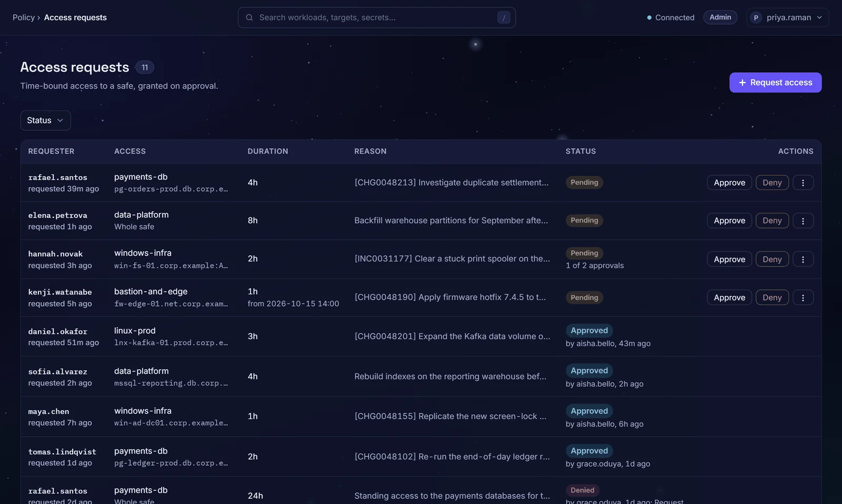This screenshot has width=842, height=504.
Task: Deny kenji.watanabe bastion-and-edge request
Action: [x=772, y=297]
